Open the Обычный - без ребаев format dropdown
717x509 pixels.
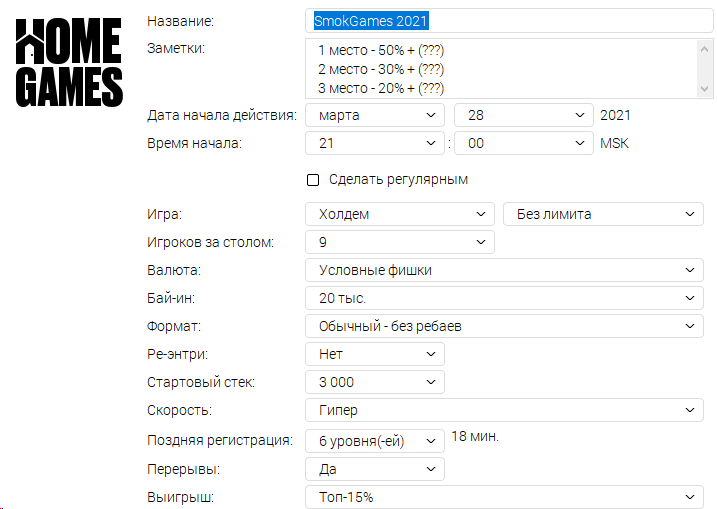(x=504, y=326)
